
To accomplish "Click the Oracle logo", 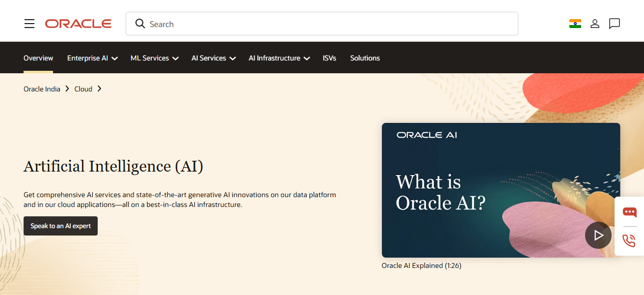I will click(79, 24).
